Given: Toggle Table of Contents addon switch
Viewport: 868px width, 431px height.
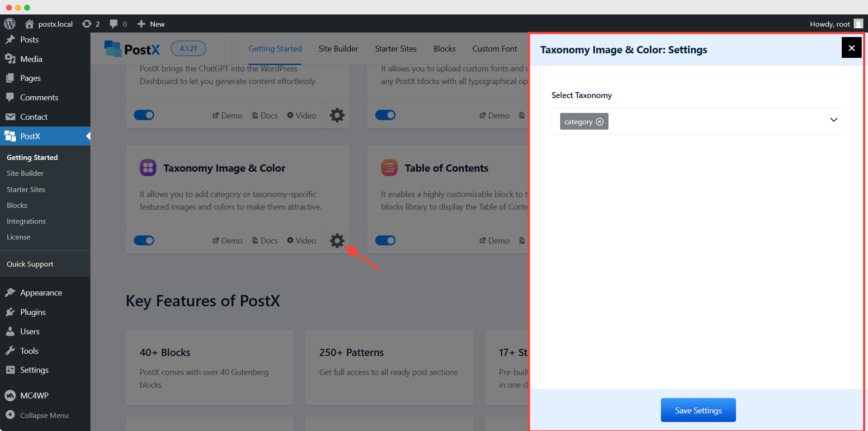Looking at the screenshot, I should [x=386, y=240].
